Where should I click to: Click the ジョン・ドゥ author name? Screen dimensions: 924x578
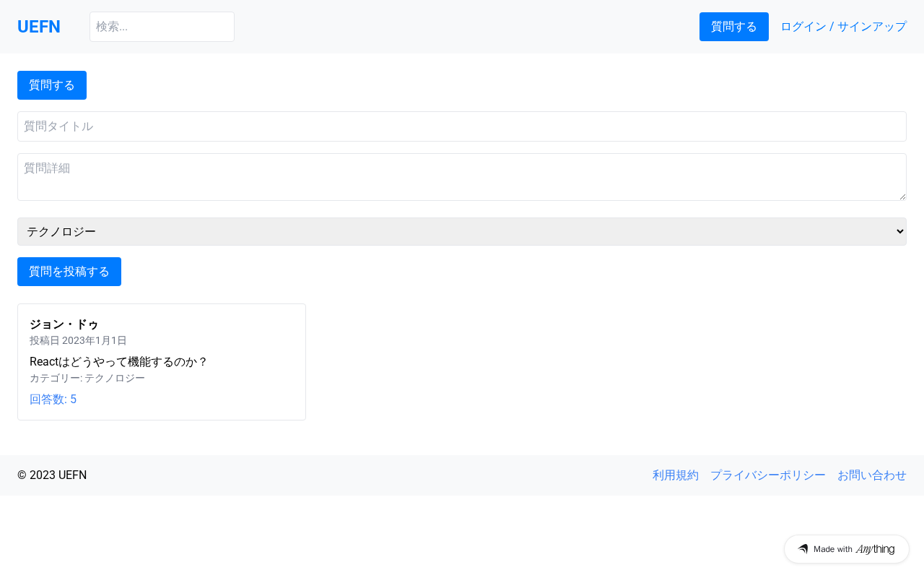click(64, 324)
